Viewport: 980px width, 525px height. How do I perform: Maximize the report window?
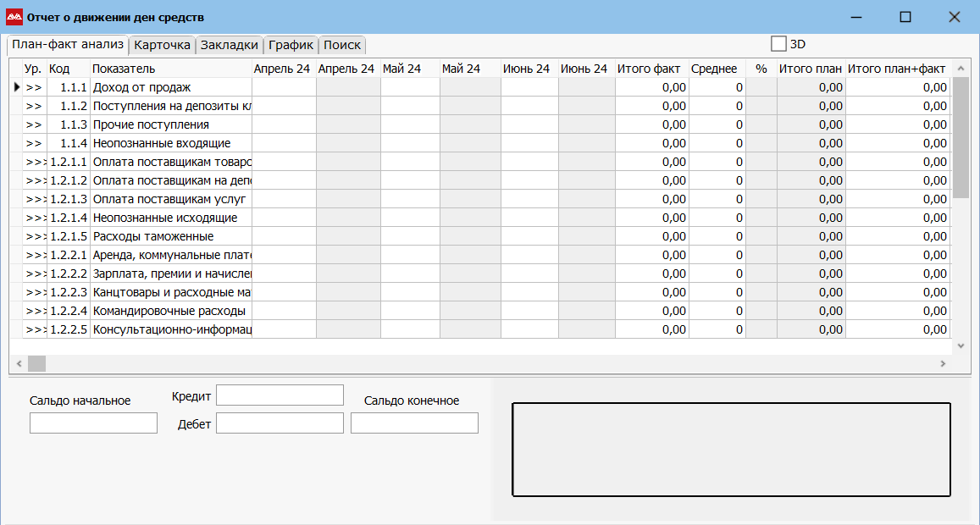coord(905,17)
